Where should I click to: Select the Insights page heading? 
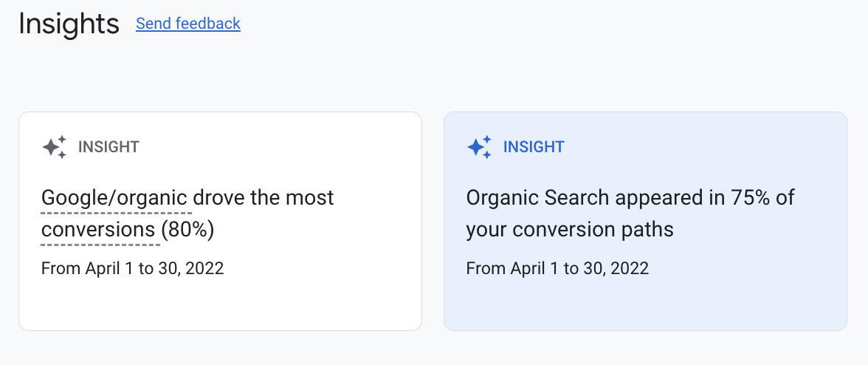pos(69,24)
